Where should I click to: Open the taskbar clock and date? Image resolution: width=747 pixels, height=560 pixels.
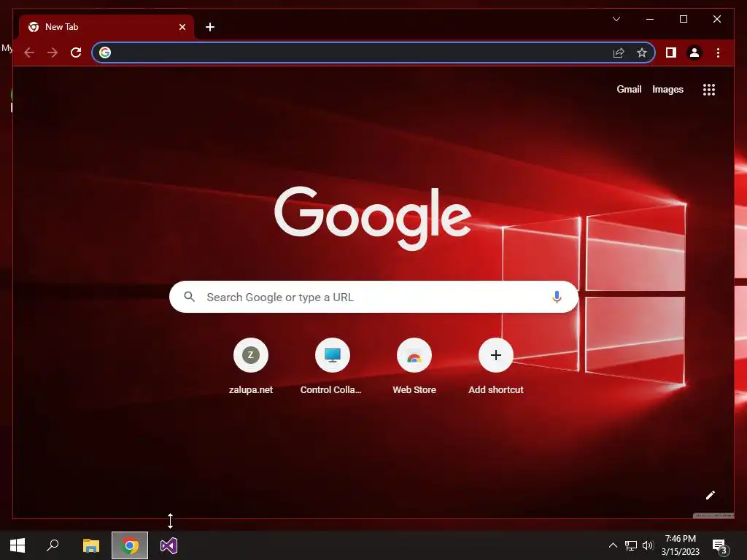click(x=681, y=545)
